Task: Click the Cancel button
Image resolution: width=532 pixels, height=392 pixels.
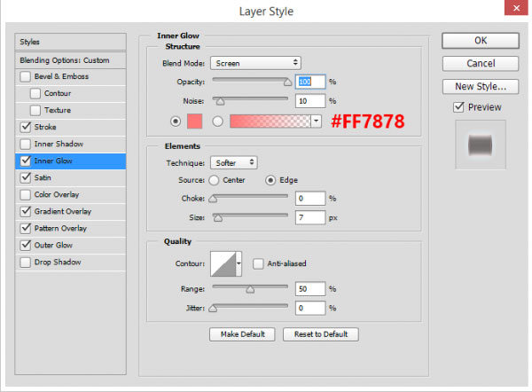Action: pos(481,64)
